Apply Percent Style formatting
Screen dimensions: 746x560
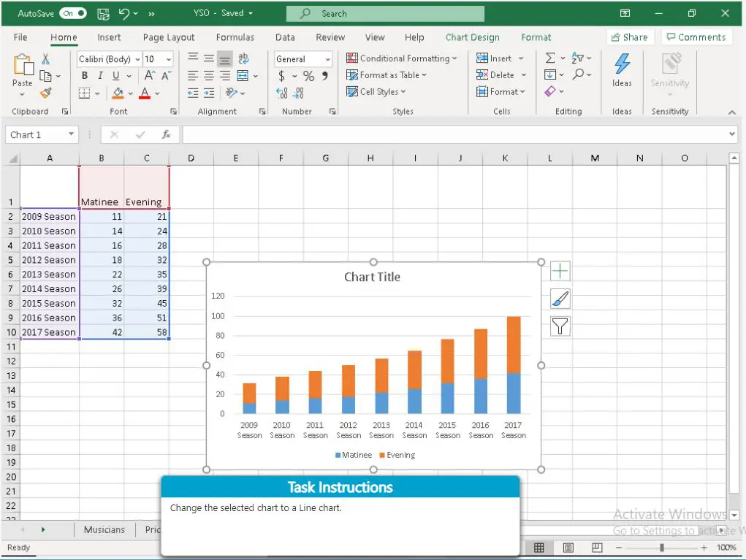point(308,75)
